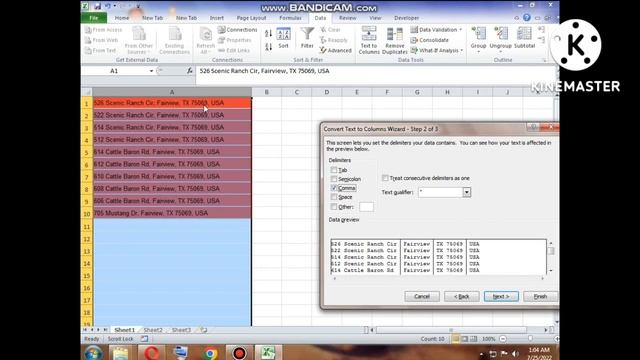The image size is (640, 360).
Task: Open the File tab
Action: (93, 18)
